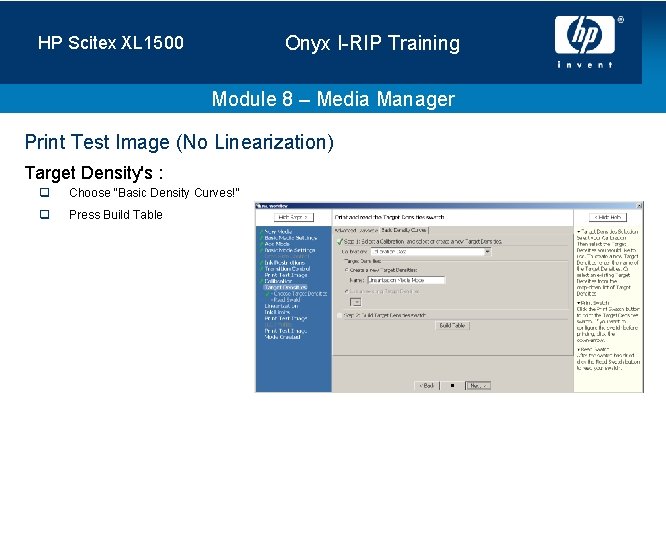Viewport: 666px width, 539px height.
Task: Open the Choose Target Densities substep
Action: click(300, 293)
